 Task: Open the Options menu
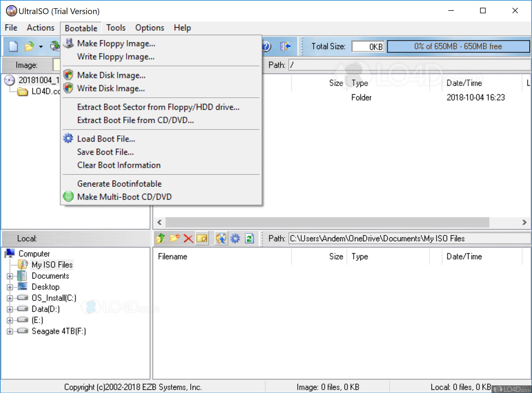(x=150, y=28)
